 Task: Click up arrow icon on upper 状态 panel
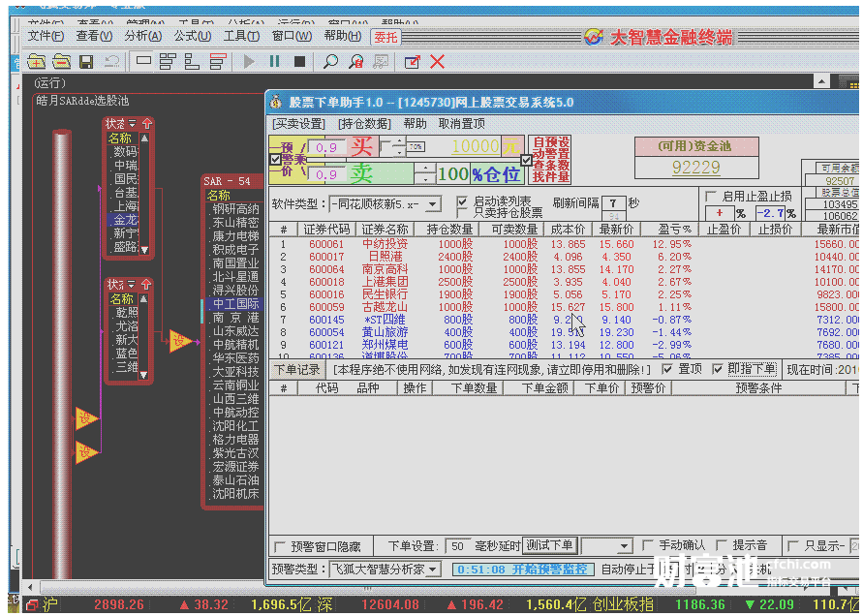(147, 124)
